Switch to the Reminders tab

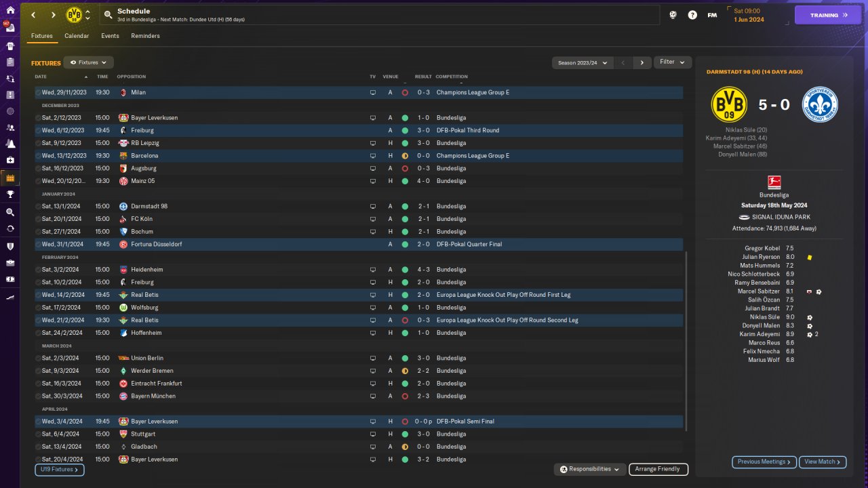point(146,36)
